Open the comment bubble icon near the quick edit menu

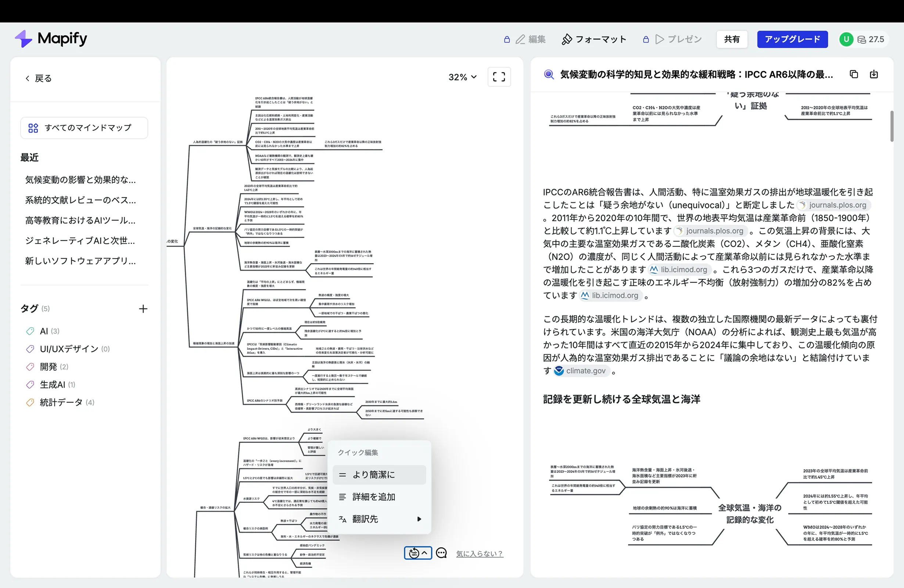[441, 553]
